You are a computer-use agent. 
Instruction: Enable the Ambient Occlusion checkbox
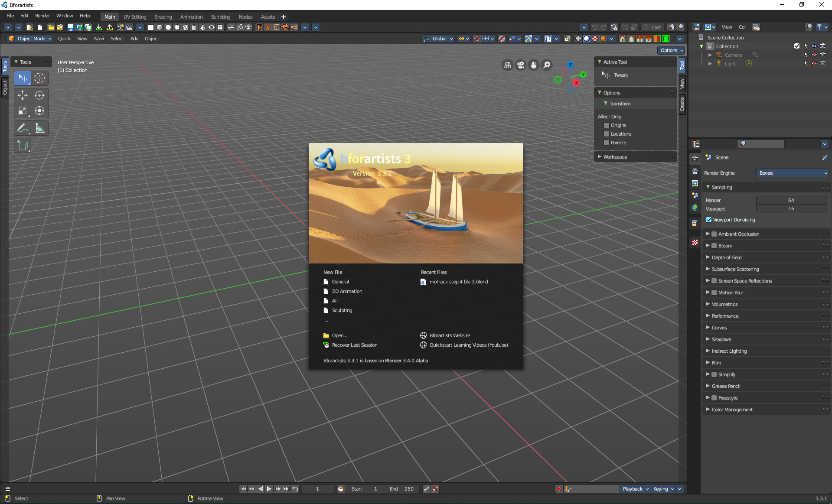(x=714, y=234)
